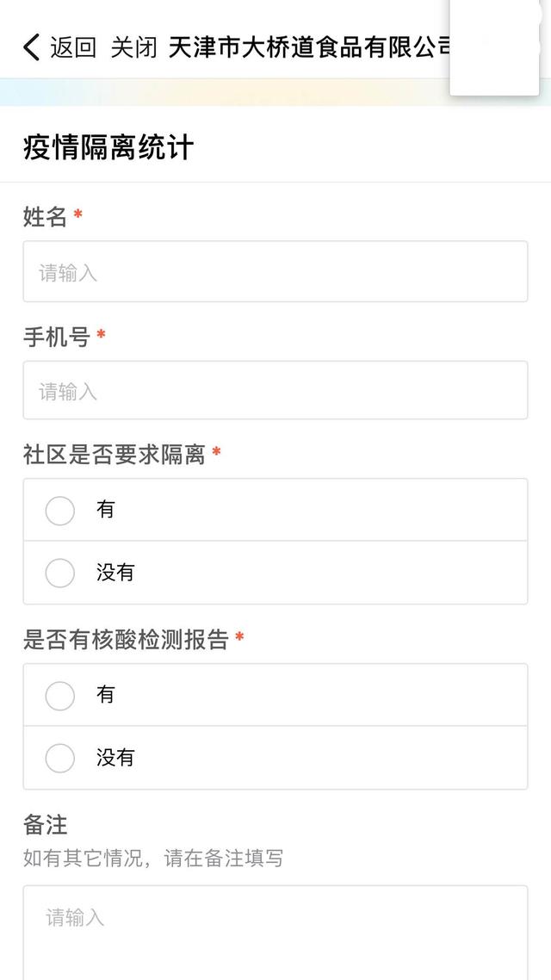Focus the 姓名 input field
The height and width of the screenshot is (980, 551).
[x=275, y=272]
